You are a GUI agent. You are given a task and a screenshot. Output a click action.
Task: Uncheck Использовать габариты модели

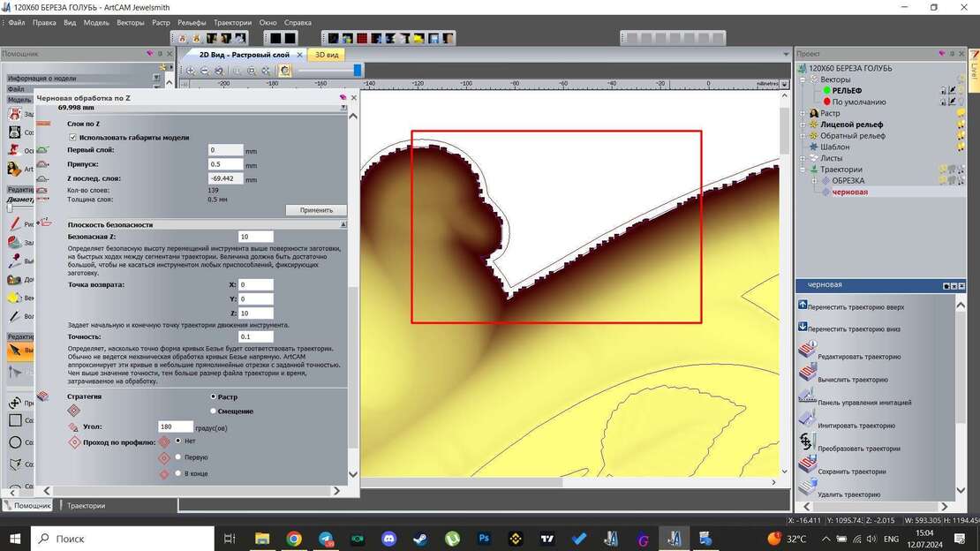[x=73, y=138]
